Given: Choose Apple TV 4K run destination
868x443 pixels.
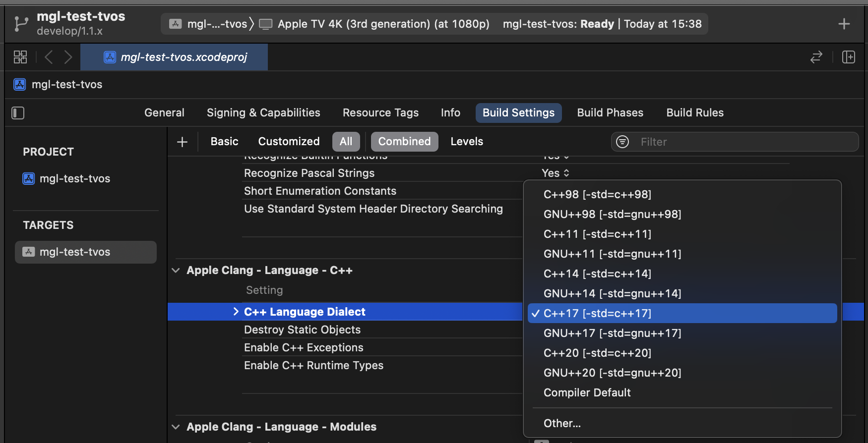Looking at the screenshot, I should 383,24.
